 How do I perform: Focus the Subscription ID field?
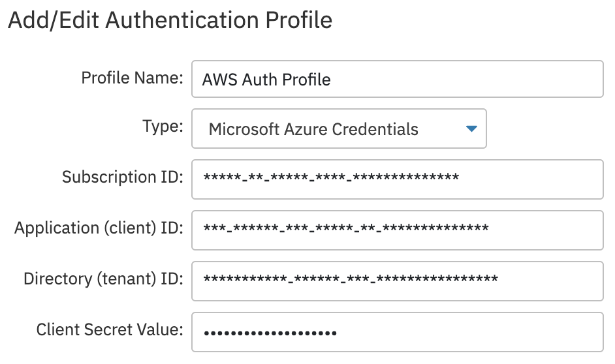pos(398,179)
